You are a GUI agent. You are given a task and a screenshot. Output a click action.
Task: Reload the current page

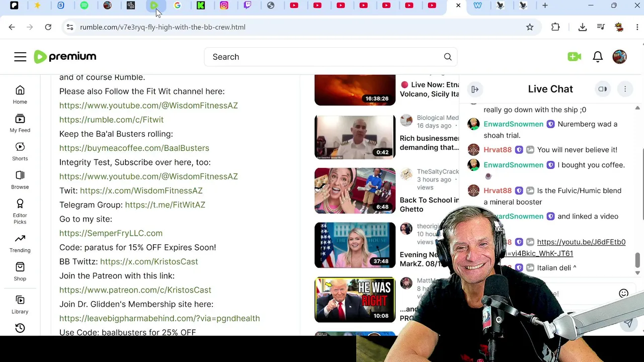point(48,27)
